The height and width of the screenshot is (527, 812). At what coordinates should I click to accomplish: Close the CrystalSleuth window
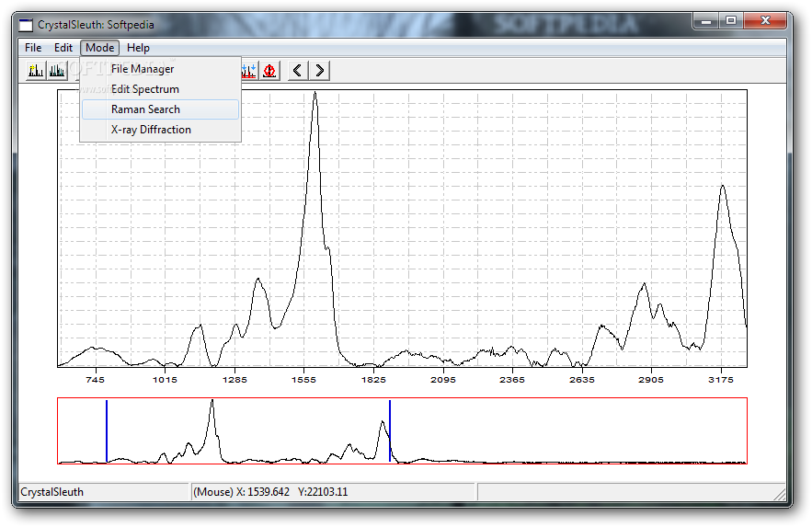pyautogui.click(x=765, y=21)
